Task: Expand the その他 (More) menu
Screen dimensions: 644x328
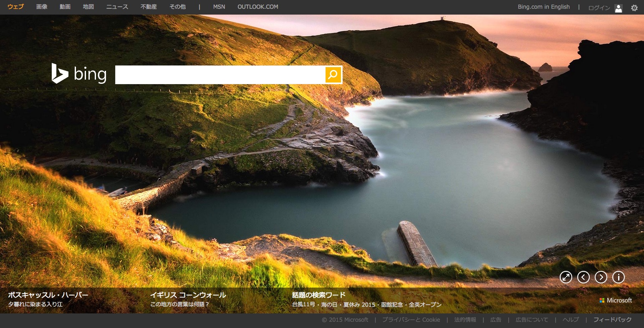Action: (x=177, y=7)
